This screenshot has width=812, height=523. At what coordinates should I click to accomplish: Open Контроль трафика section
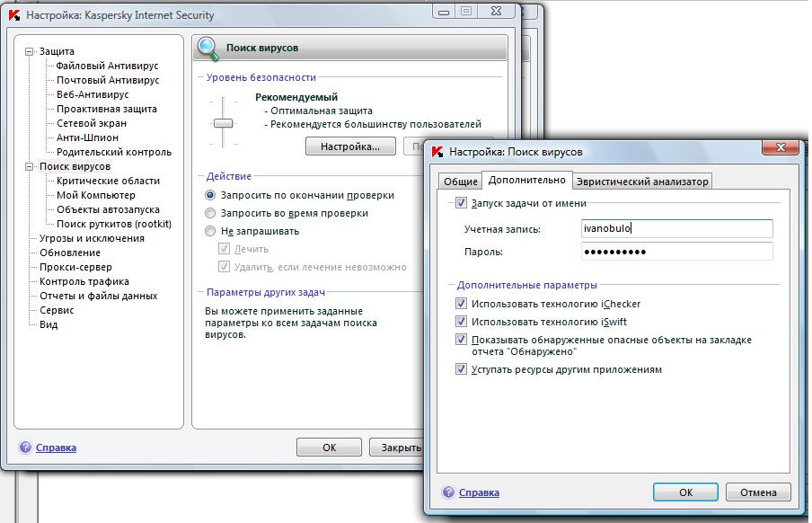click(84, 281)
